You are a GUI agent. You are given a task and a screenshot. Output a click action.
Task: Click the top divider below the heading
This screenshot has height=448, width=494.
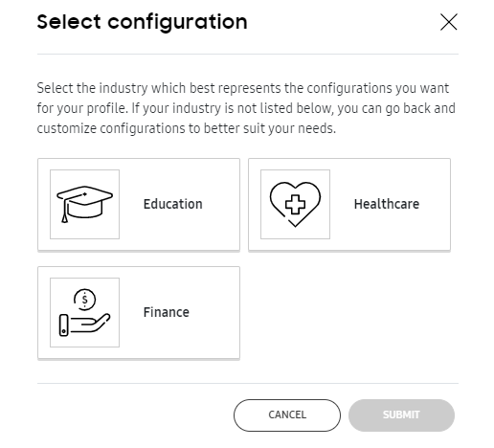[x=248, y=54]
